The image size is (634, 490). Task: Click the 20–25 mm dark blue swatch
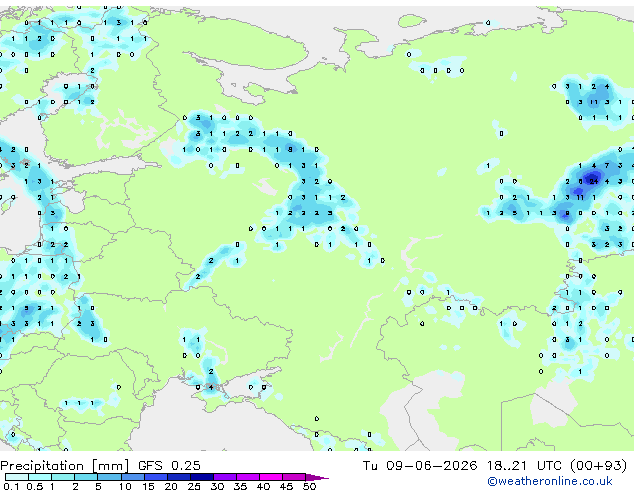[179, 477]
